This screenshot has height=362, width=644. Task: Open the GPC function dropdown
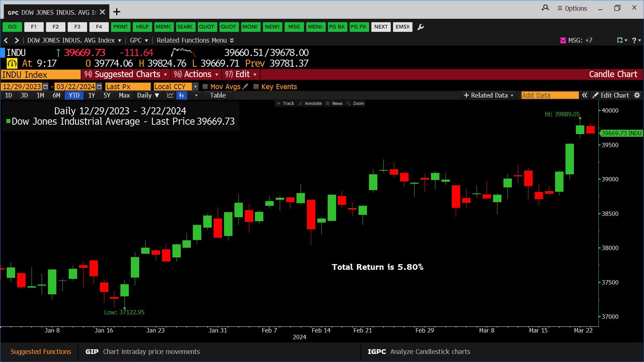click(139, 40)
